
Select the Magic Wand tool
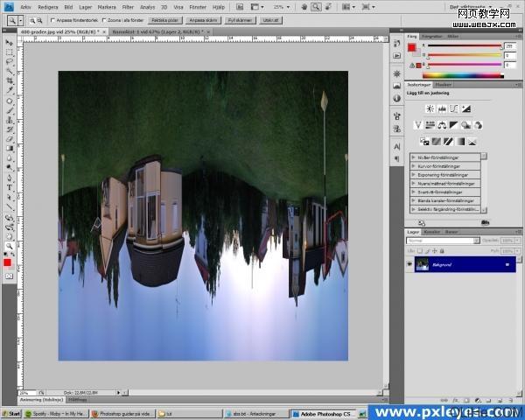tap(9, 71)
